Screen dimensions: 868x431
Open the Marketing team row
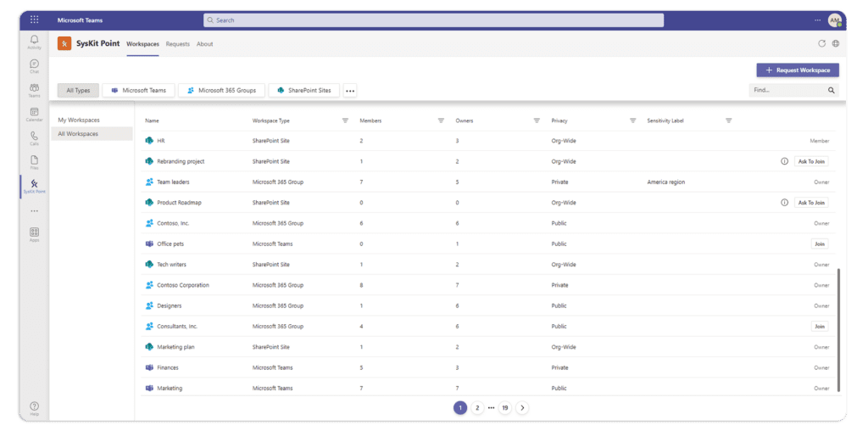pyautogui.click(x=487, y=389)
